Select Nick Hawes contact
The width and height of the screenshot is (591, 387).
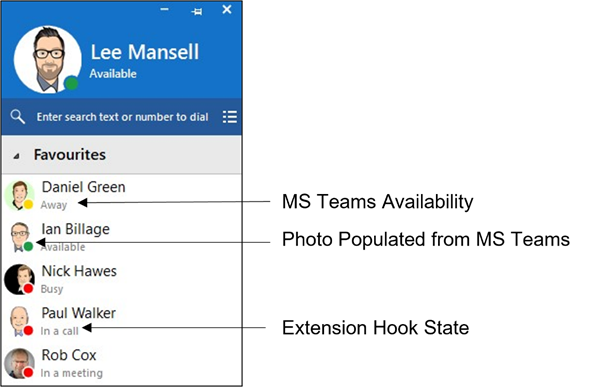[121, 279]
